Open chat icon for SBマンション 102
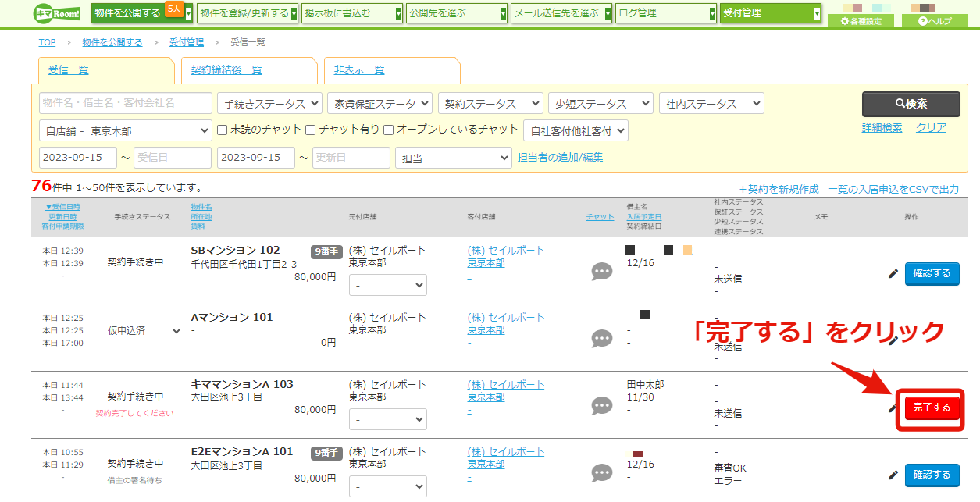 point(602,272)
